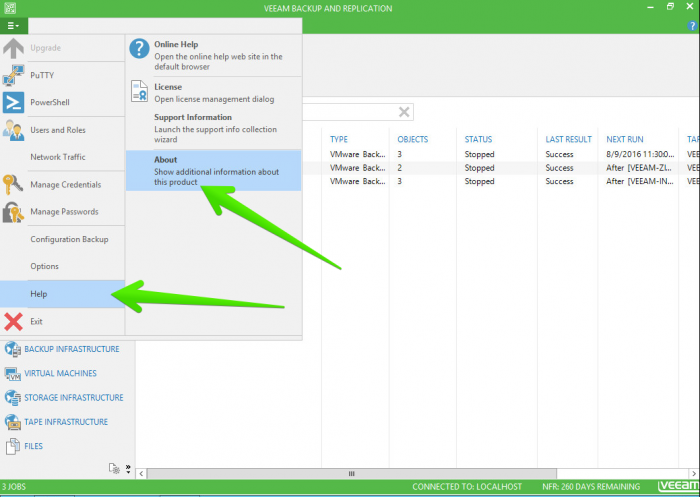
Task: Open the Files view icon
Action: (x=12, y=446)
